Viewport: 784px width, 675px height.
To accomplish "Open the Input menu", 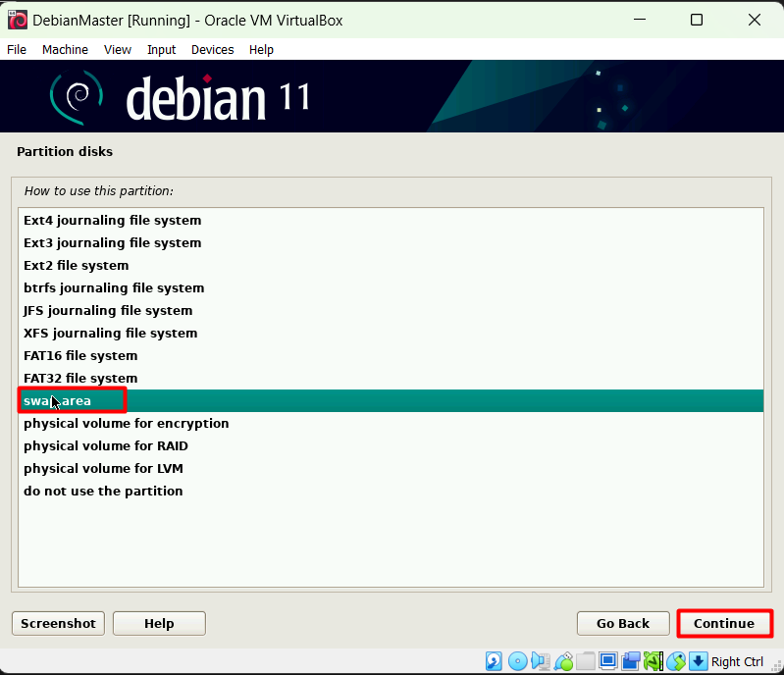I will click(161, 49).
